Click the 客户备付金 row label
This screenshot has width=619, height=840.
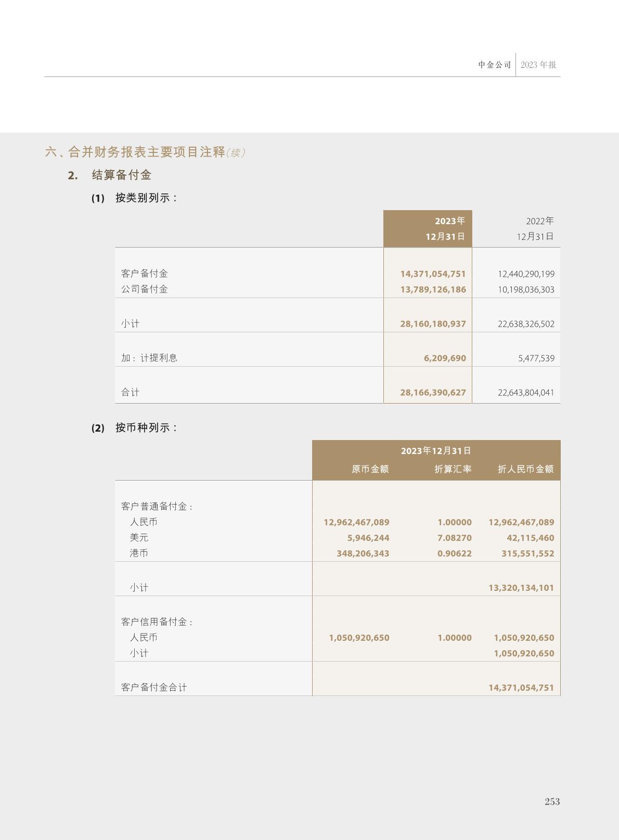pyautogui.click(x=145, y=274)
